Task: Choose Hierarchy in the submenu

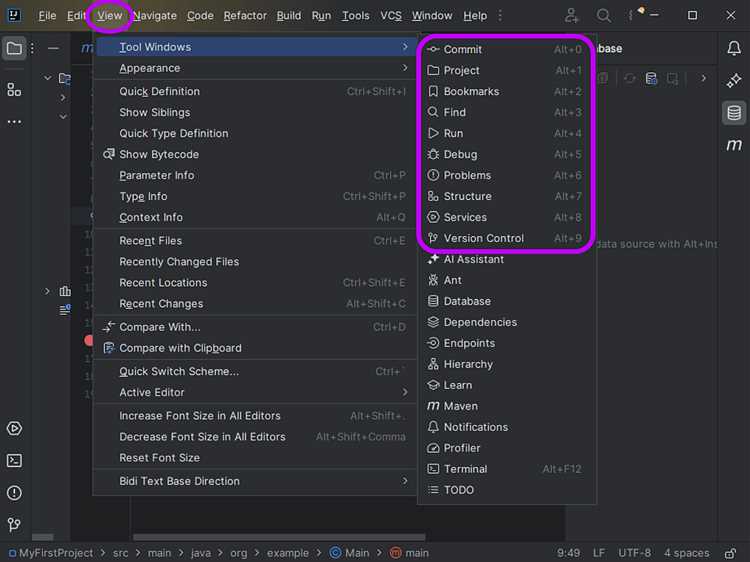Action: pos(506,364)
